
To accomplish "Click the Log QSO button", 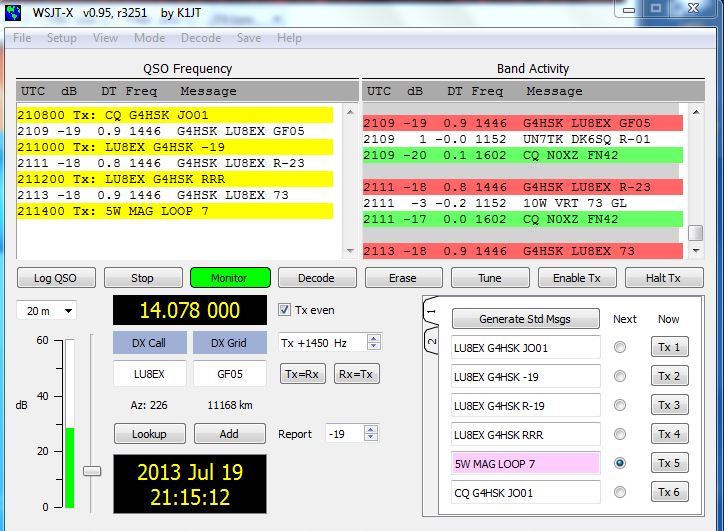I will click(x=55, y=278).
